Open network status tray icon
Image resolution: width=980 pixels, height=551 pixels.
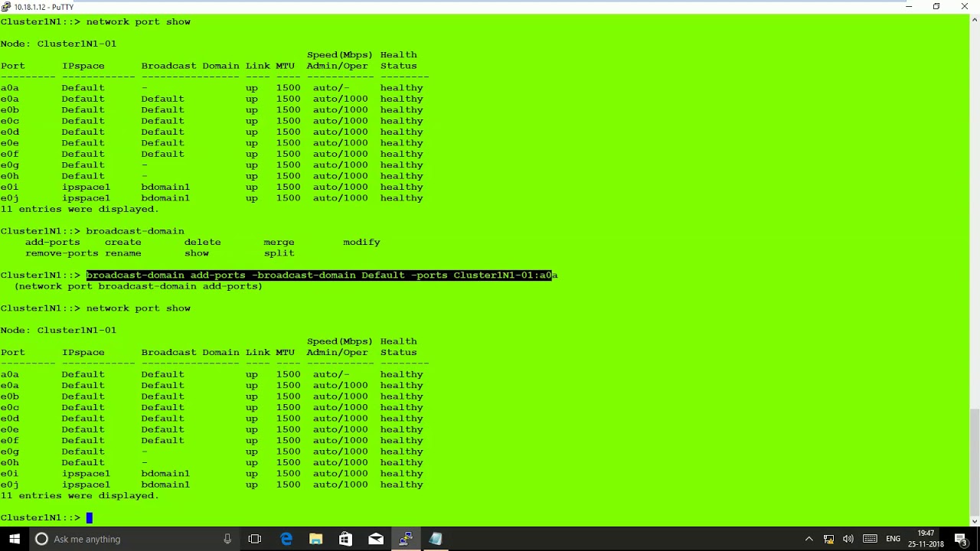coord(828,539)
